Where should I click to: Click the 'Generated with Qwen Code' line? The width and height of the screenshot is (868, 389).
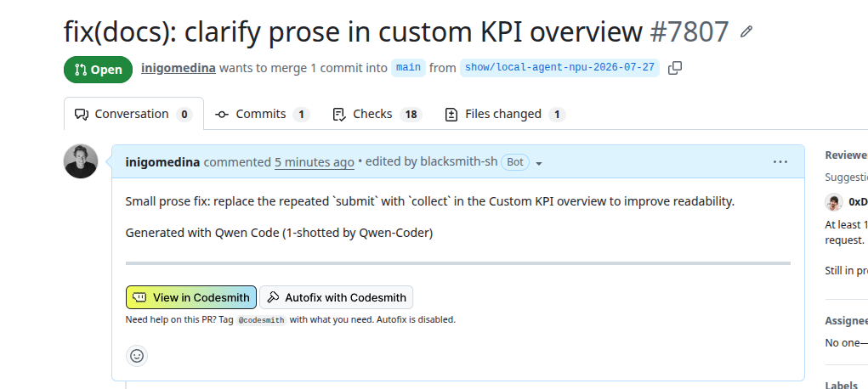[279, 233]
